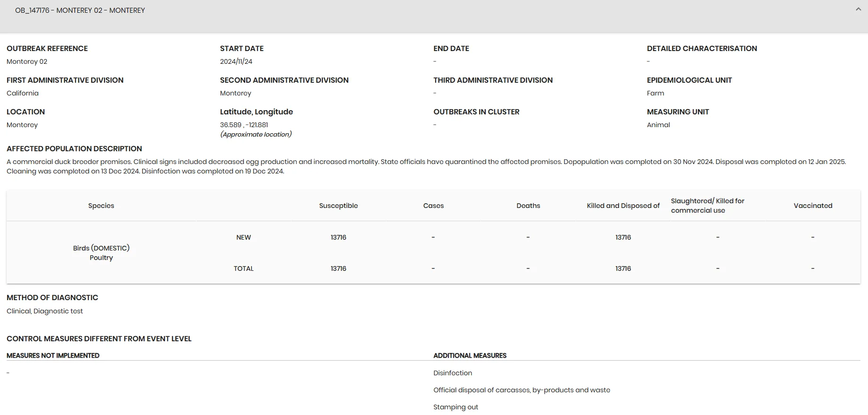
Task: Click the Disinfection additional measure
Action: [x=453, y=373]
